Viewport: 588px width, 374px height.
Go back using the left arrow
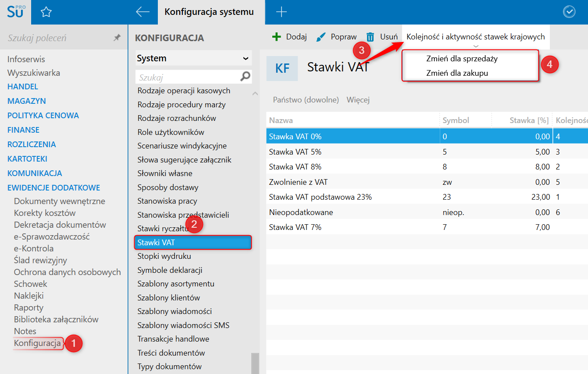143,12
